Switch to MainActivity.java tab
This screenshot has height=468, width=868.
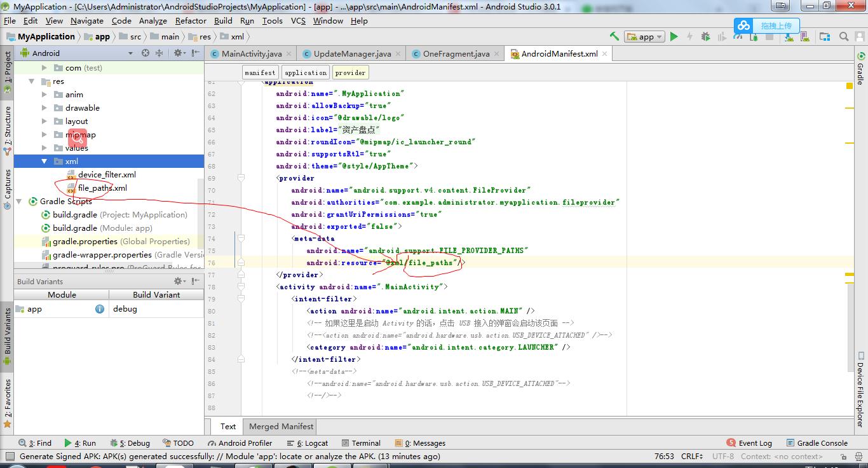tap(250, 54)
